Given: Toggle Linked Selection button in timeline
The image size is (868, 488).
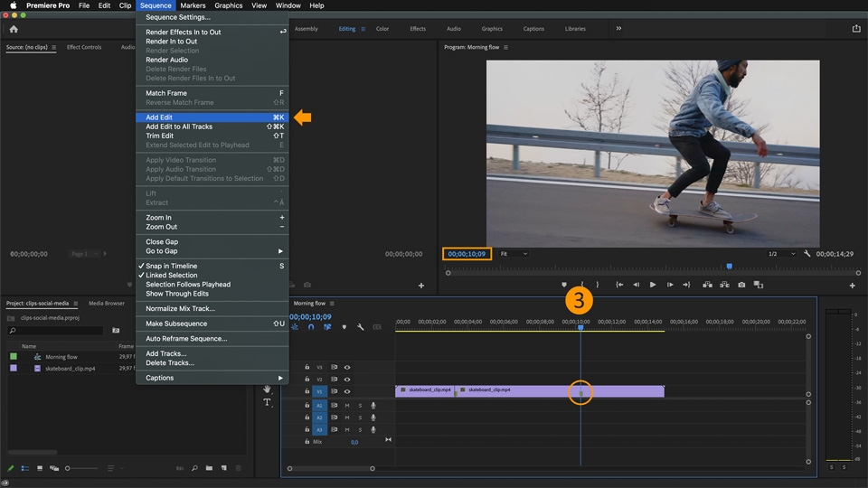Looking at the screenshot, I should pyautogui.click(x=327, y=327).
